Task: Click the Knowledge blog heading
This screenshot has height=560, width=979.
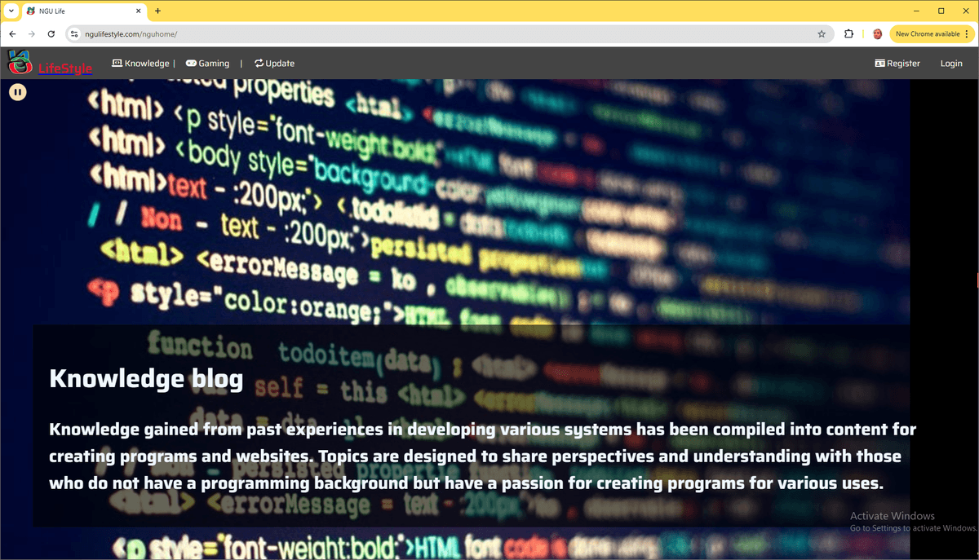Action: [146, 379]
